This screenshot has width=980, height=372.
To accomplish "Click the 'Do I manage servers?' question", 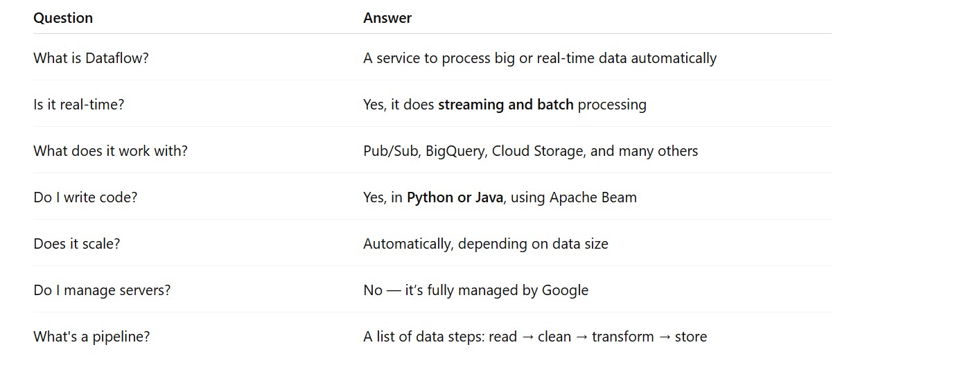I will [x=102, y=290].
